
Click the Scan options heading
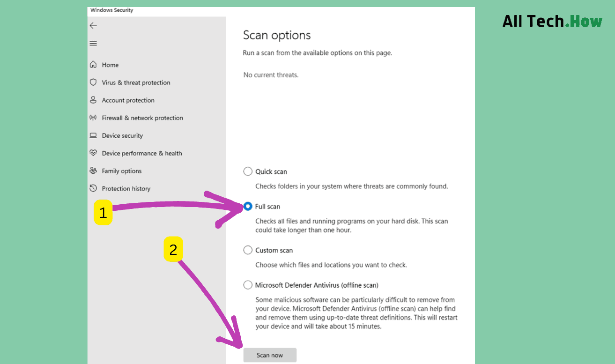[x=277, y=35]
